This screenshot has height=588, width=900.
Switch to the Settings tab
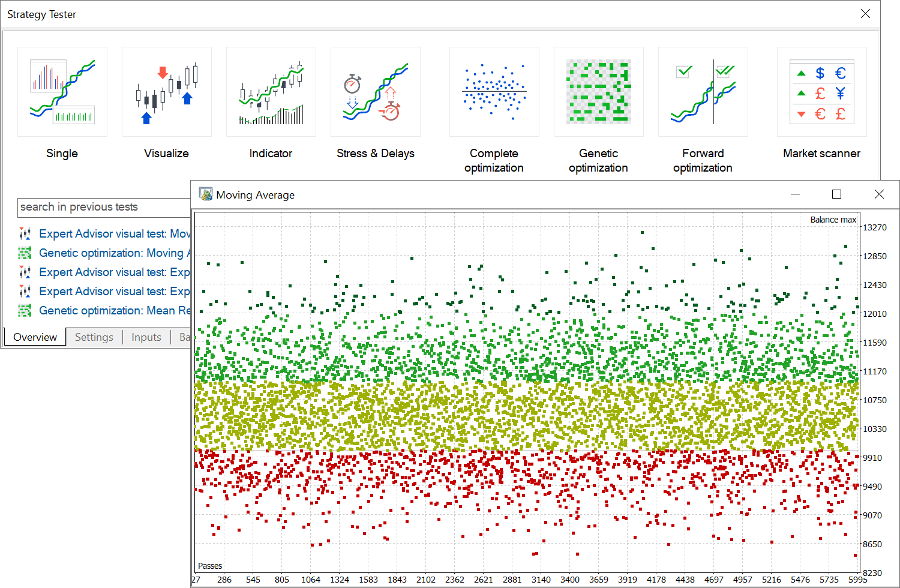pos(94,337)
